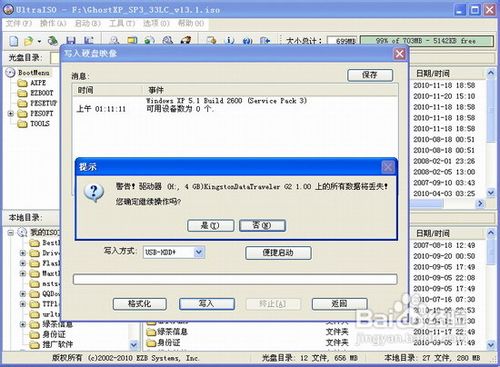Click the 大小总计 699MB field
Viewport: 500px width, 367px height.
(342, 41)
